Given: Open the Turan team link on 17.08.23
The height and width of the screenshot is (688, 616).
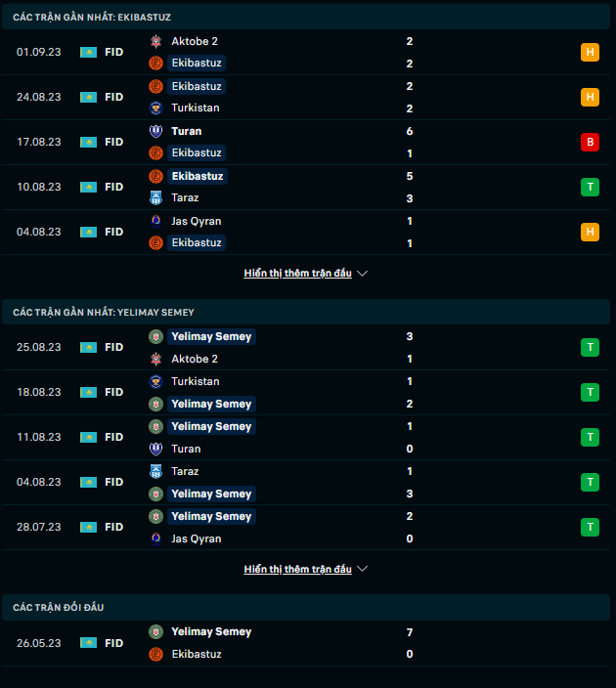Looking at the screenshot, I should 186,131.
